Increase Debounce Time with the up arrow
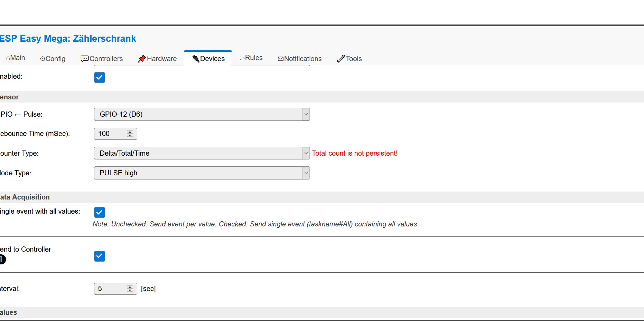Viewport: 644px width, 321px height. [130, 132]
